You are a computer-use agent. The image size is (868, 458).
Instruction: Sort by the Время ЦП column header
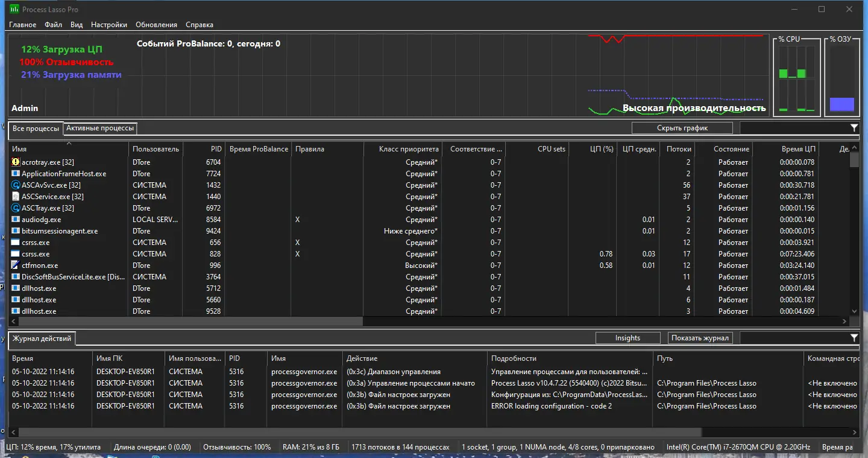(x=785, y=149)
